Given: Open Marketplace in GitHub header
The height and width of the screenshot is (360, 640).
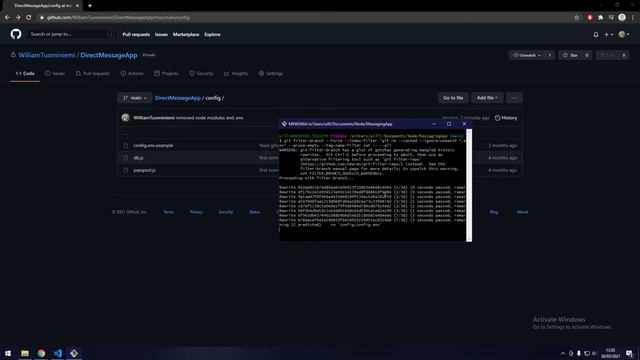Looking at the screenshot, I should tap(186, 35).
